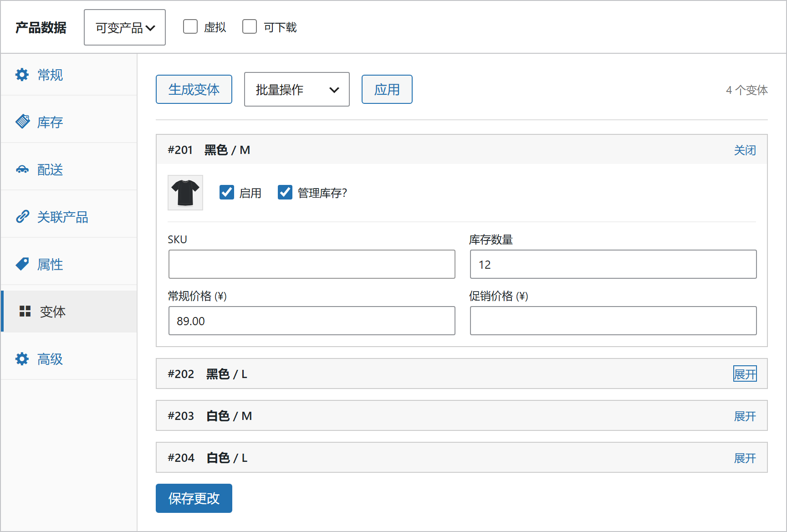The width and height of the screenshot is (787, 532).
Task: Click the 应用 button
Action: (387, 89)
